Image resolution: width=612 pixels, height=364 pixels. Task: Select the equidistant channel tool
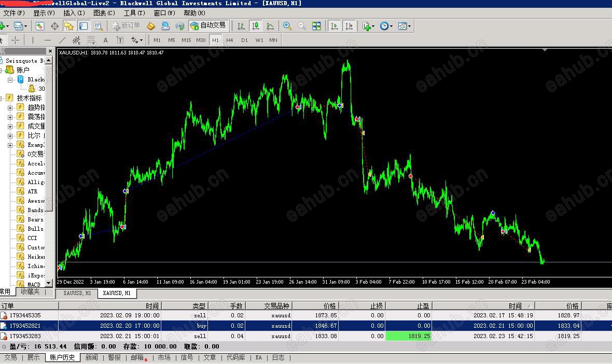[x=77, y=40]
